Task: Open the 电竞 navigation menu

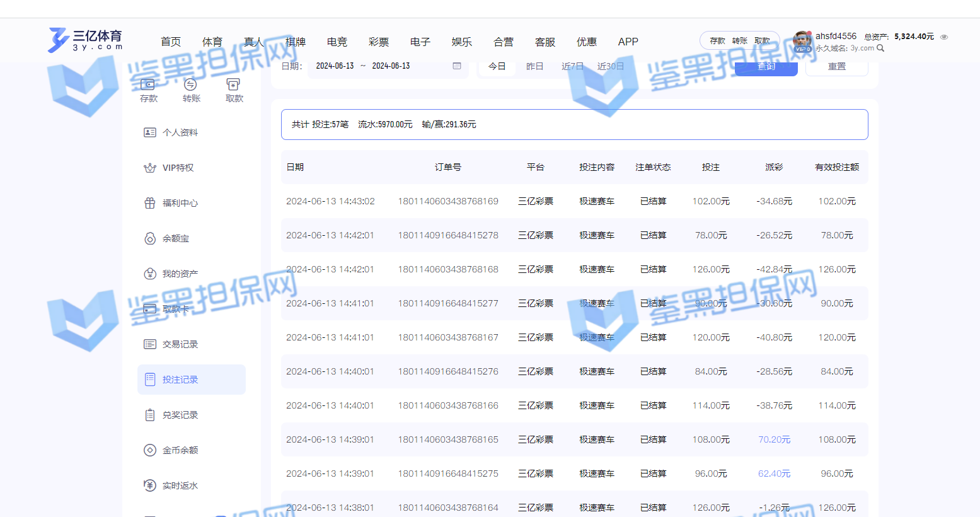Action: coord(337,42)
